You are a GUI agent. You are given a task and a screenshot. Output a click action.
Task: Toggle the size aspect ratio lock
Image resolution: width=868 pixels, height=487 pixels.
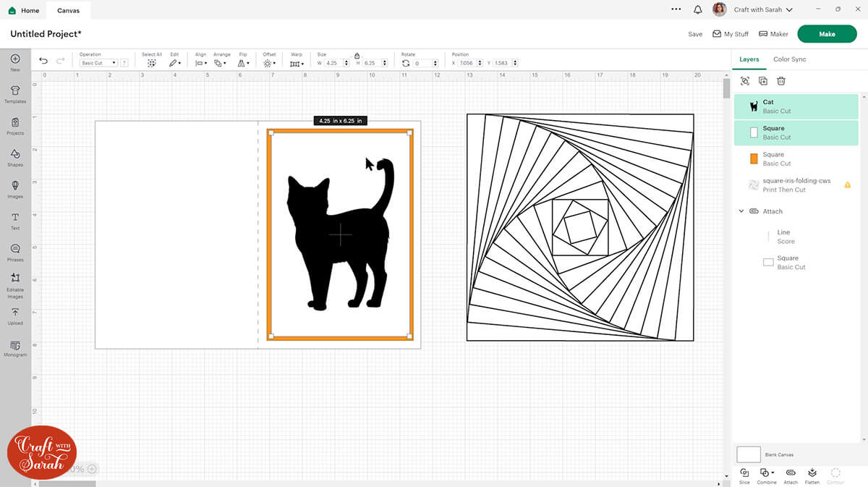[x=357, y=55]
